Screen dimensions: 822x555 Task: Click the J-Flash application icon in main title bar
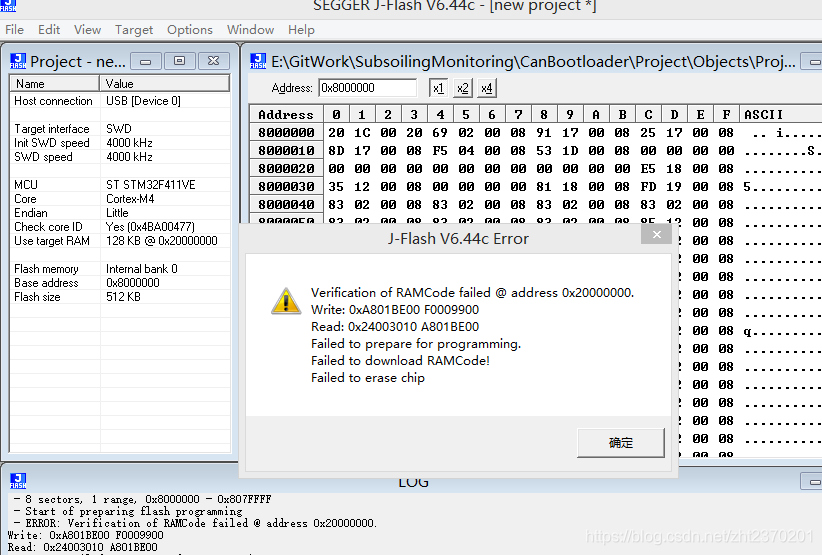pos(8,6)
